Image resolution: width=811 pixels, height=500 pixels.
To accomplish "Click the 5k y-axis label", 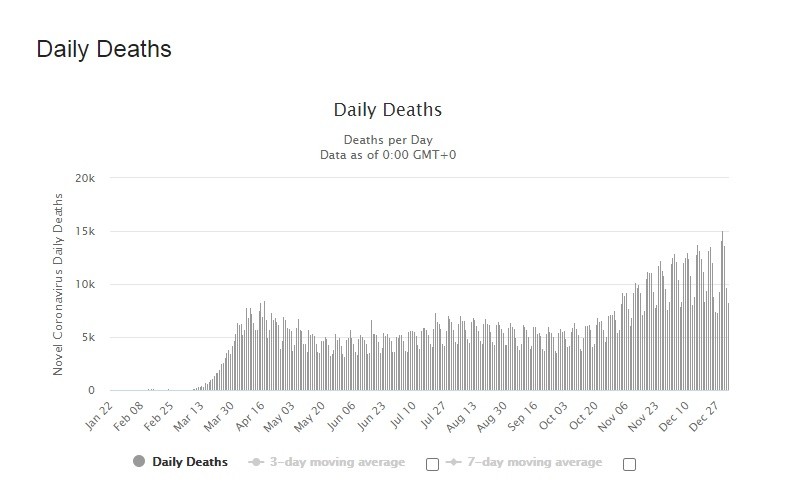I will point(86,337).
